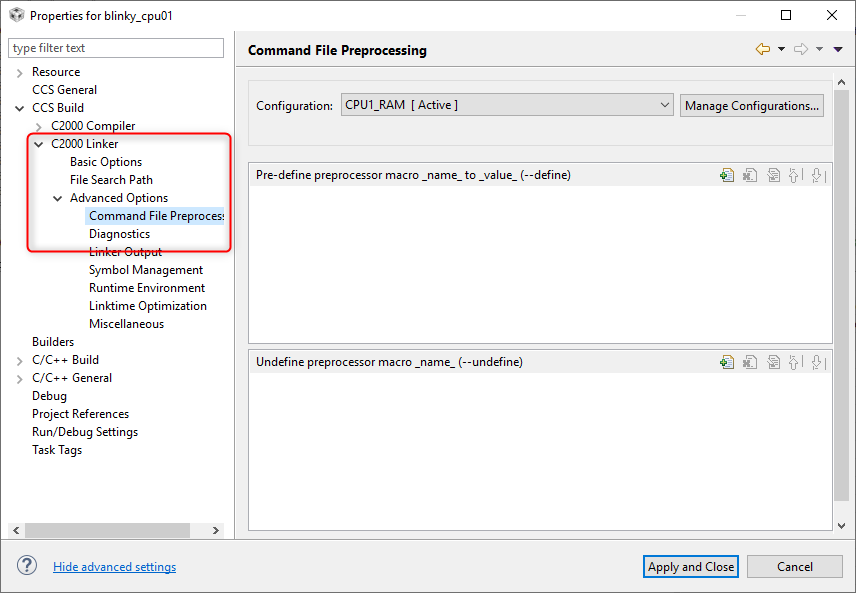This screenshot has height=593, width=856.
Task: Click the Delete icon for the --undefine list
Action: click(x=749, y=362)
